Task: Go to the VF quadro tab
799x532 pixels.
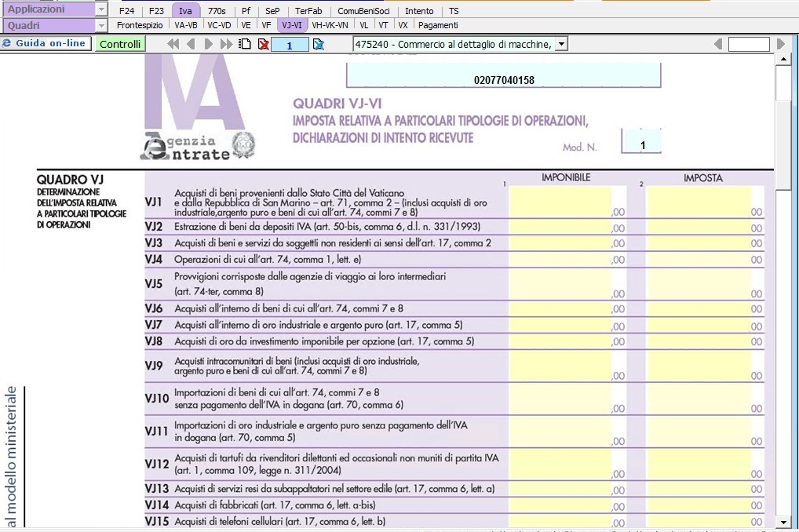Action: (267, 25)
